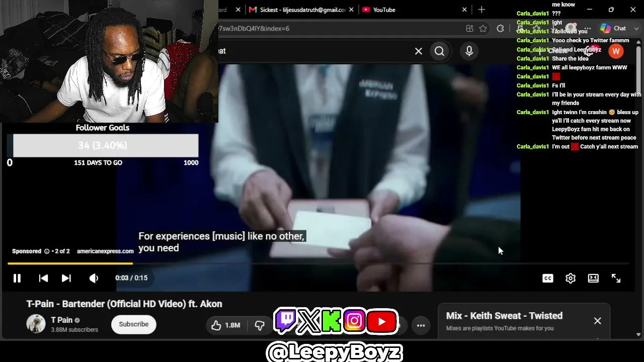Open the Copilot Chat button

613,29
